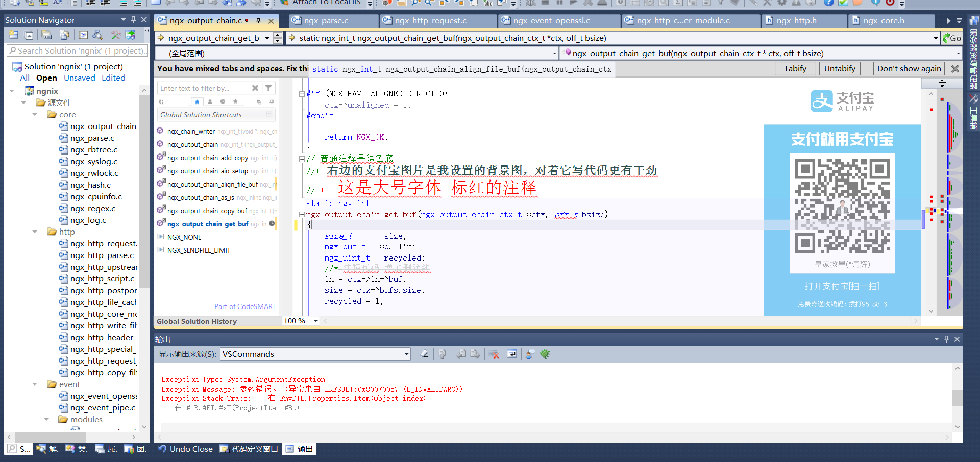Image resolution: width=980 pixels, height=462 pixels.
Task: Select ngx_output_chain_copy_buf in shortcuts list
Action: click(207, 211)
